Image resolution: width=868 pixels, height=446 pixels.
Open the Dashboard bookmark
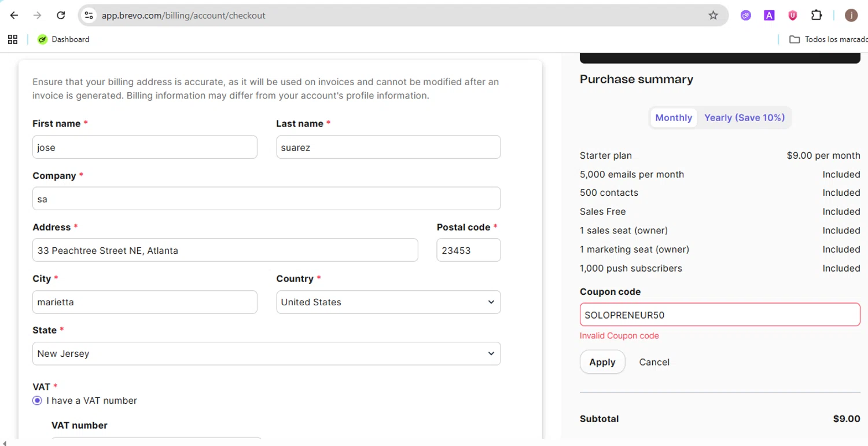[x=64, y=39]
